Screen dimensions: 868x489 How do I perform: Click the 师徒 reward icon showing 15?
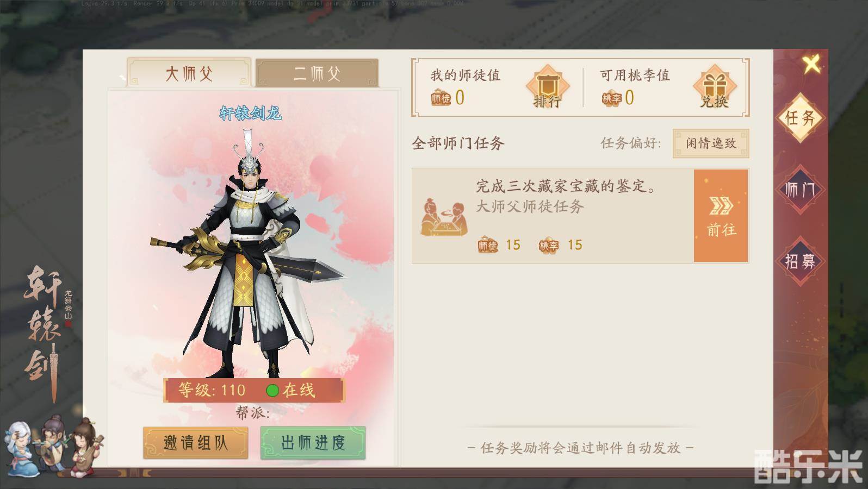[488, 246]
